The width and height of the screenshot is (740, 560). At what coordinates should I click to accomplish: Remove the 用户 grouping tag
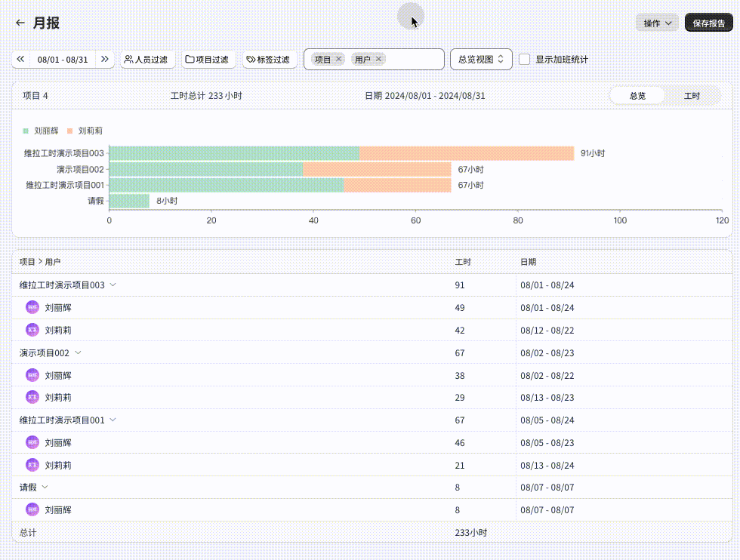coord(378,59)
